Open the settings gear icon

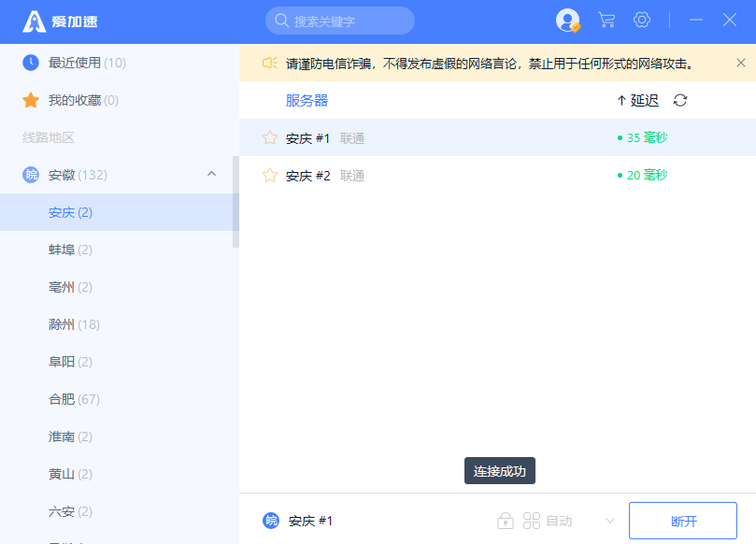coord(642,20)
